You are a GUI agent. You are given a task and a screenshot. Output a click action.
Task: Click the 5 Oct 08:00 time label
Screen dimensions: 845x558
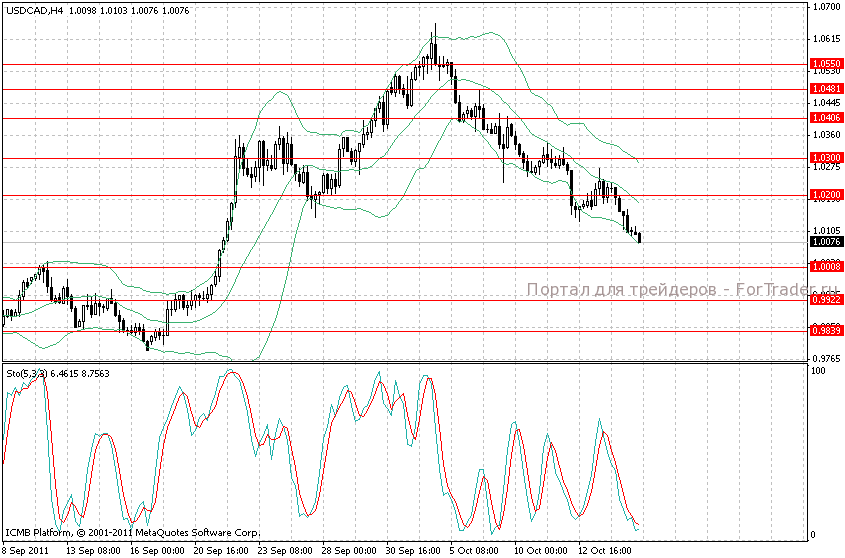pos(475,551)
